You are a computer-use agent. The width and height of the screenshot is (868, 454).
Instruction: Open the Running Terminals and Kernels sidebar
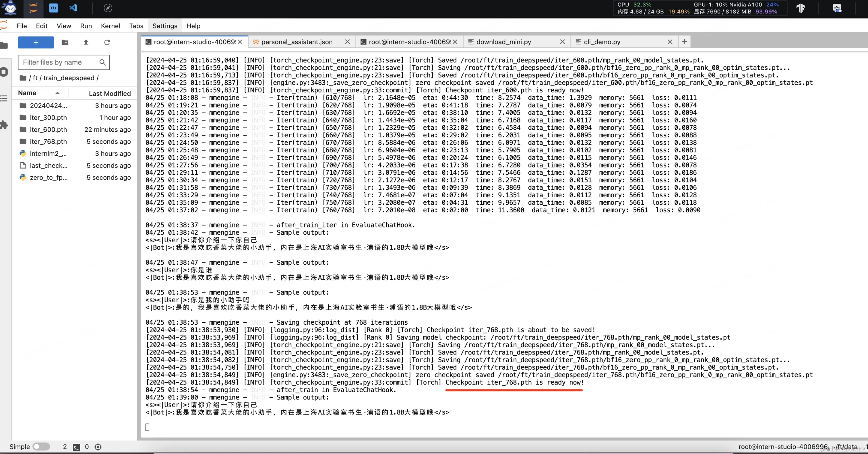(x=4, y=72)
